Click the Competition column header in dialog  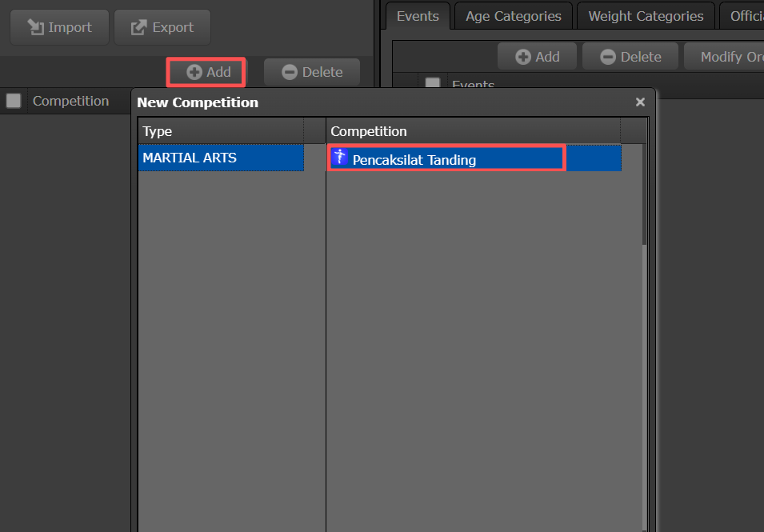[x=473, y=131]
